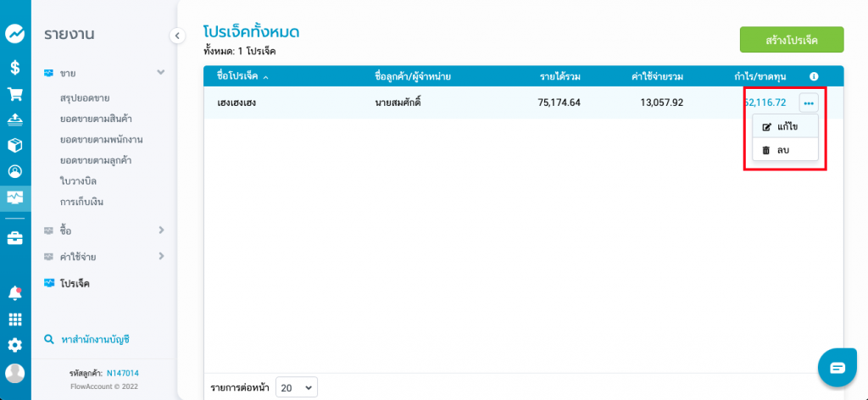
Task: Click the search magnifier icon near หาสำนักงานบัญชี
Action: (x=48, y=339)
